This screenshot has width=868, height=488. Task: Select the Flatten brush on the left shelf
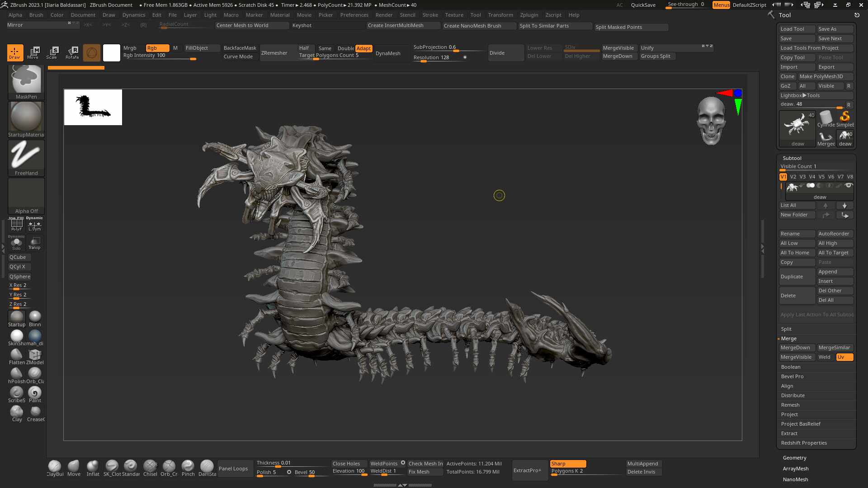click(17, 357)
